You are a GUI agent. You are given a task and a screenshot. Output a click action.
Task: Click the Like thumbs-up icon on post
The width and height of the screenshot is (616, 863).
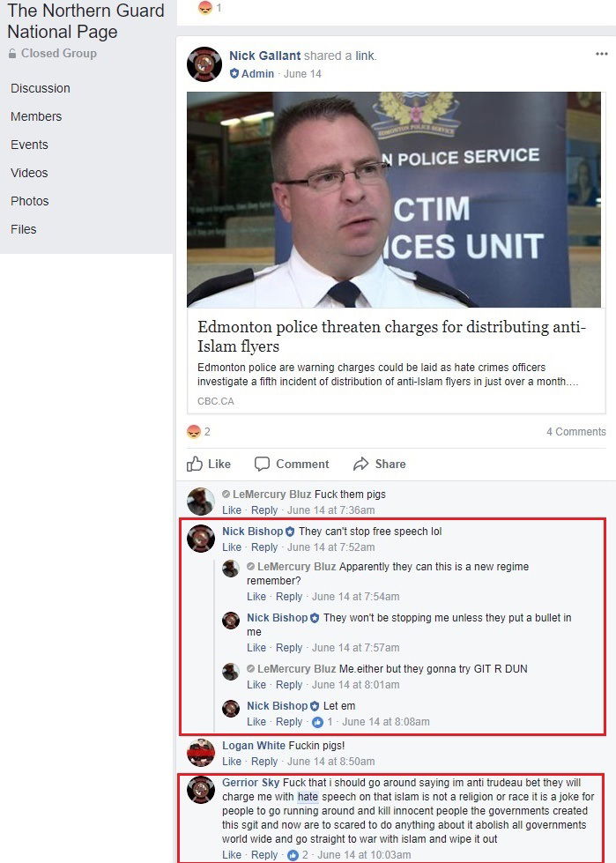coord(194,464)
